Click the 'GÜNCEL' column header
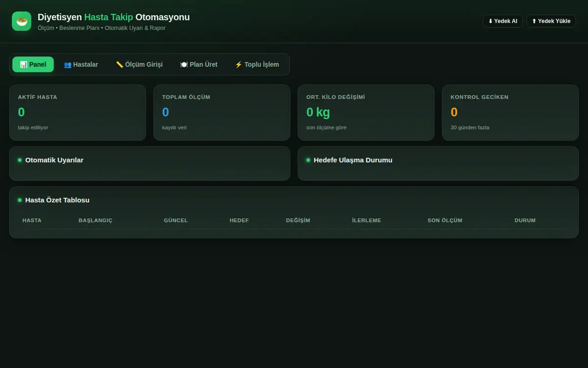Screen dimensions: 588x368 click(x=176, y=220)
